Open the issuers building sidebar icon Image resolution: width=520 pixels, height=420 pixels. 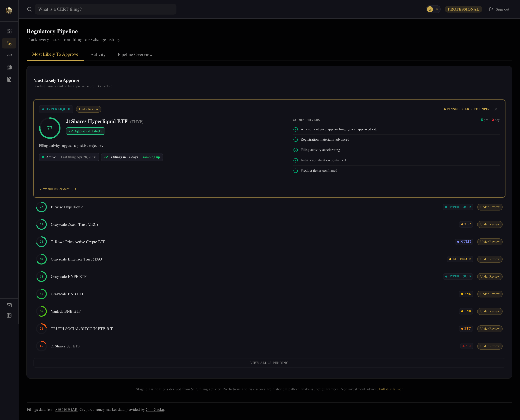(x=9, y=67)
